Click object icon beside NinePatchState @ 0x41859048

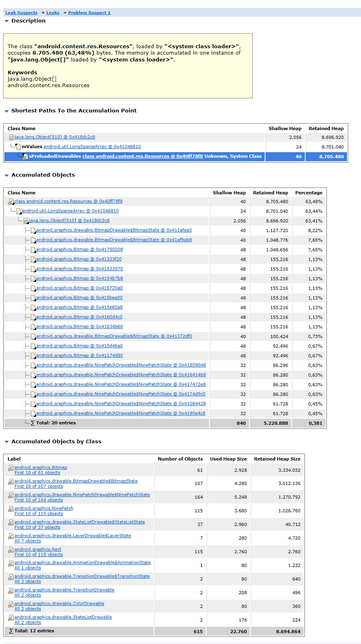coord(33,365)
